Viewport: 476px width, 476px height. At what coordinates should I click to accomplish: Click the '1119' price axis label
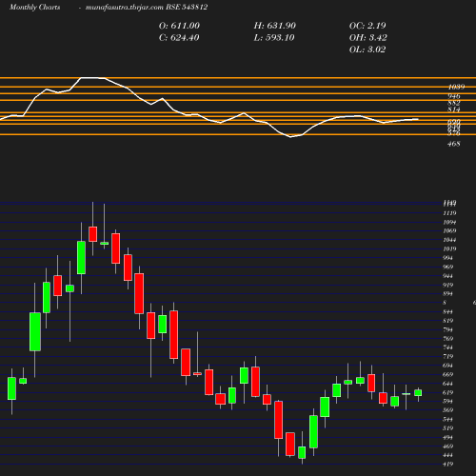coord(449,213)
